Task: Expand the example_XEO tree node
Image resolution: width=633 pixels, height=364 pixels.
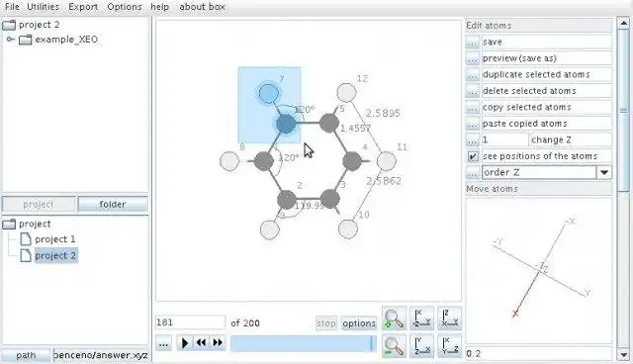Action: (11, 40)
